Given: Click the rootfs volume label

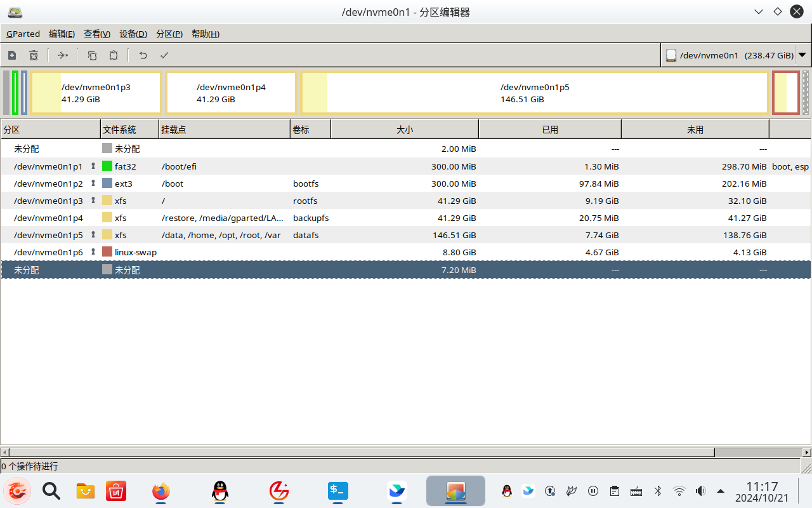Looking at the screenshot, I should (305, 200).
